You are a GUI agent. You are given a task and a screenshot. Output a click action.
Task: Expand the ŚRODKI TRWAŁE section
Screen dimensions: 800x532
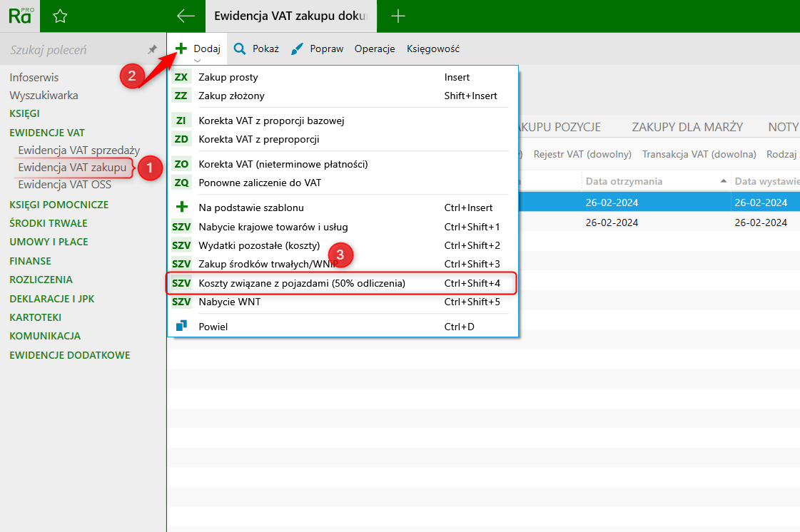(x=49, y=223)
